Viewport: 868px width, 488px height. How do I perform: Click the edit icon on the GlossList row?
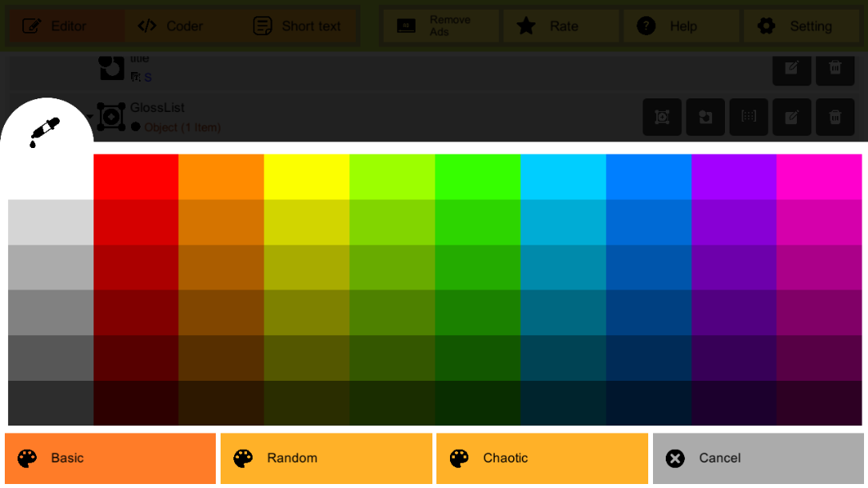click(x=792, y=118)
